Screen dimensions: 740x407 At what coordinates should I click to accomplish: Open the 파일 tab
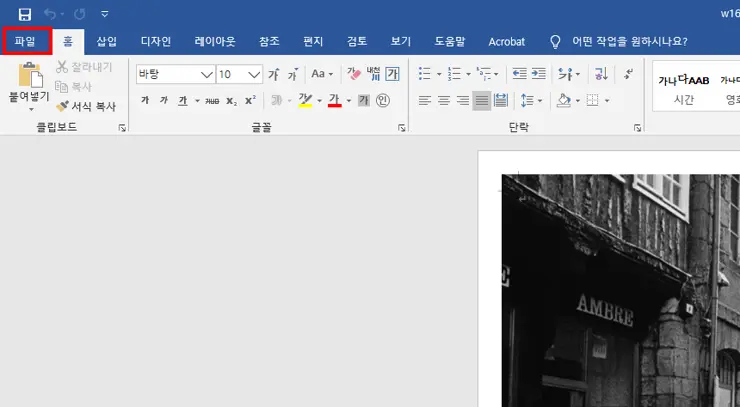tap(25, 42)
